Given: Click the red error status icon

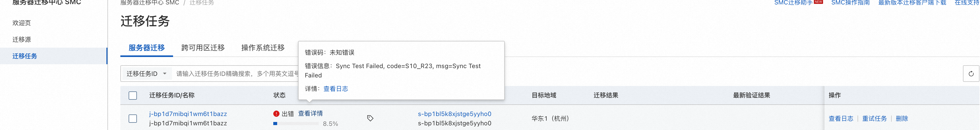Looking at the screenshot, I should point(276,114).
